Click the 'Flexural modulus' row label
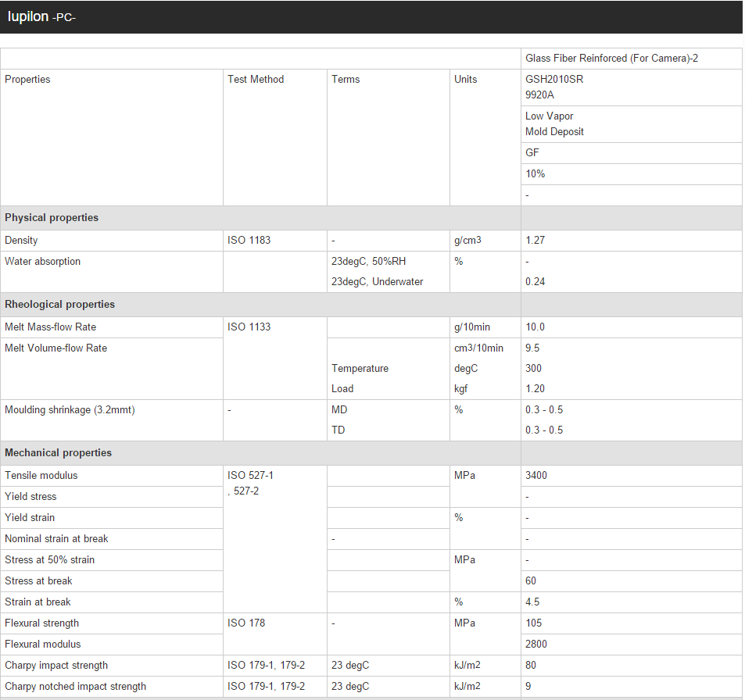 [x=112, y=645]
